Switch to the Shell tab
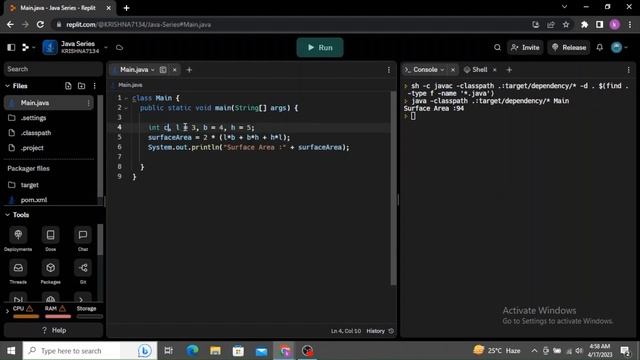Viewport: 640px width, 360px height. (476, 70)
